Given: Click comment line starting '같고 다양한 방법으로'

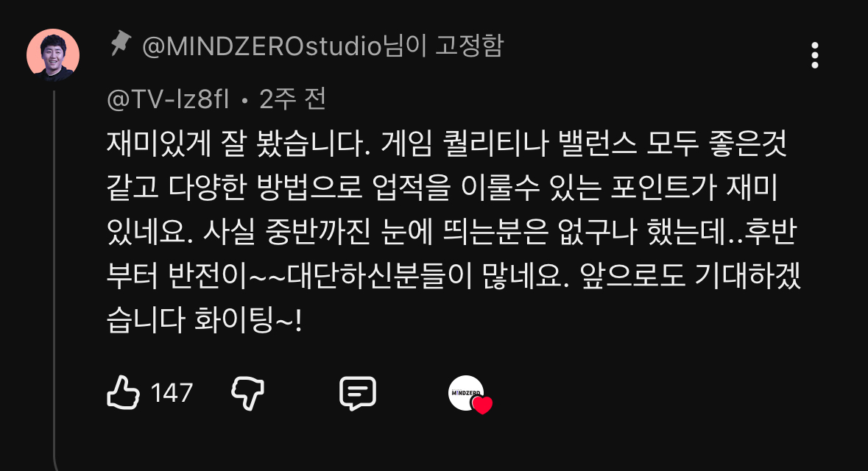Looking at the screenshot, I should tap(442, 188).
